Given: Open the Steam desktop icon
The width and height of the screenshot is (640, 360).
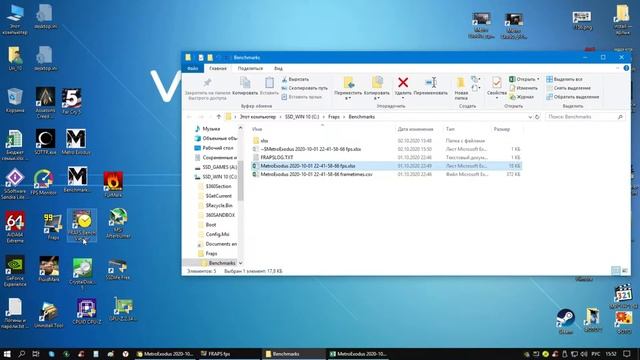Looking at the screenshot, I should 565,322.
